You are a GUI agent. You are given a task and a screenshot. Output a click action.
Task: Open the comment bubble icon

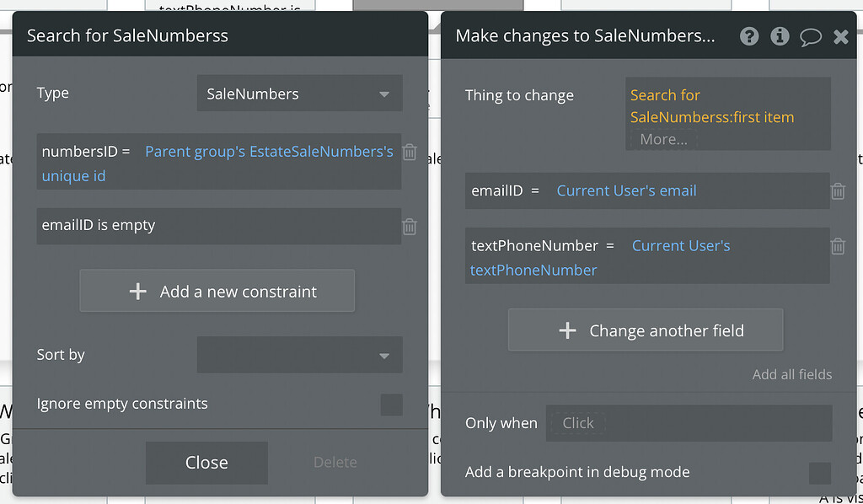coord(810,36)
